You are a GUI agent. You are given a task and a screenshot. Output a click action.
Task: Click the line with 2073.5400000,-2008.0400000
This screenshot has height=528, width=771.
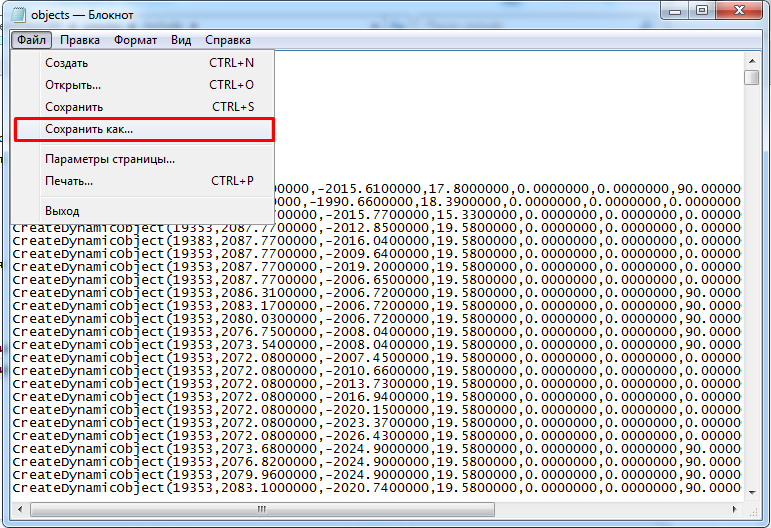(377, 345)
